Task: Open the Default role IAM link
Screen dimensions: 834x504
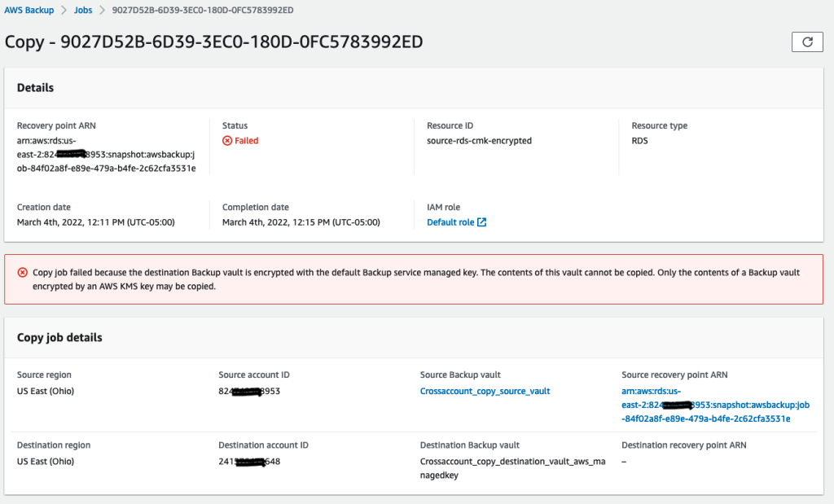Action: [x=452, y=221]
